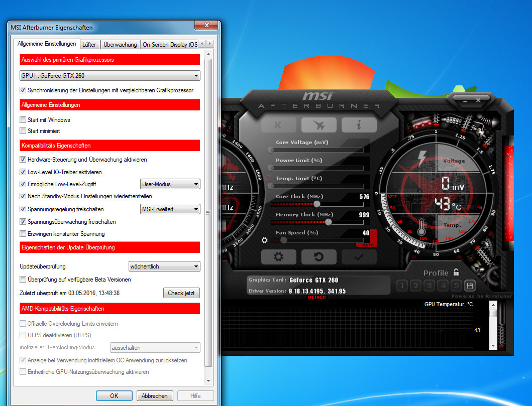Switch to the On Screen Display tab
This screenshot has height=406, width=532.
(x=170, y=44)
